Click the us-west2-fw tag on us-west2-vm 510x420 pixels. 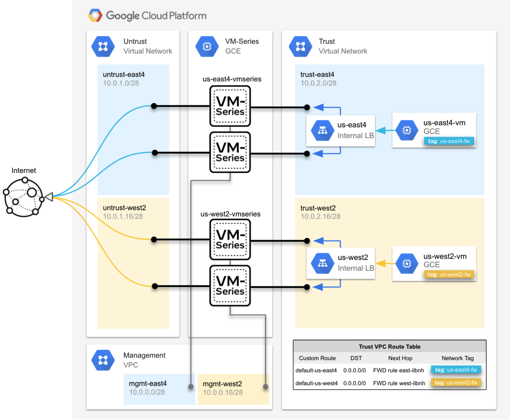pos(449,274)
